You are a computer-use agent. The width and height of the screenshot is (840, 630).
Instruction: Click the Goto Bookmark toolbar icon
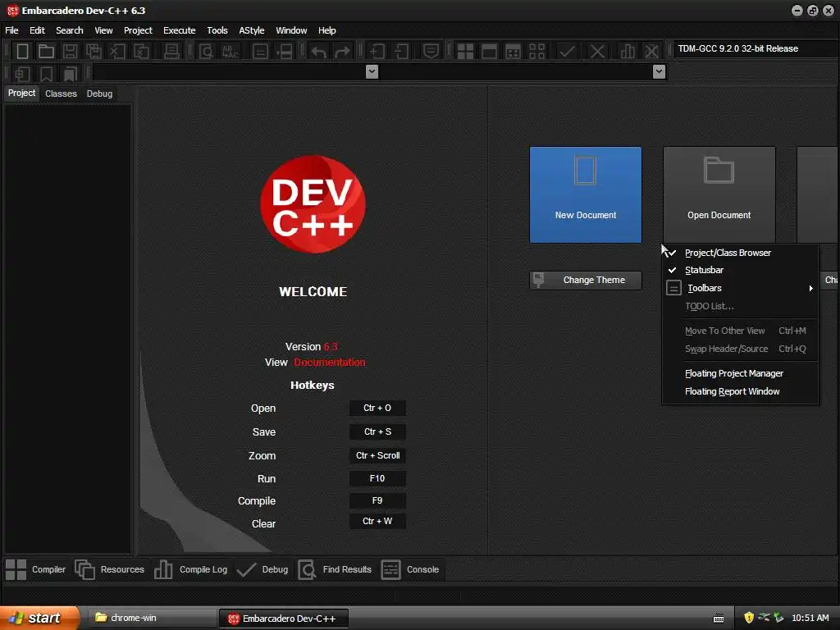coord(71,73)
